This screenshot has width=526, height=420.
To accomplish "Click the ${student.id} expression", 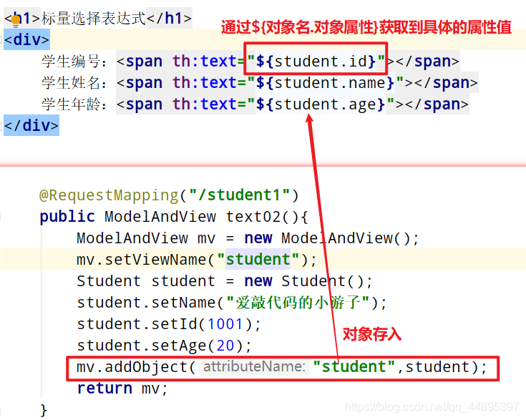I will pos(316,62).
